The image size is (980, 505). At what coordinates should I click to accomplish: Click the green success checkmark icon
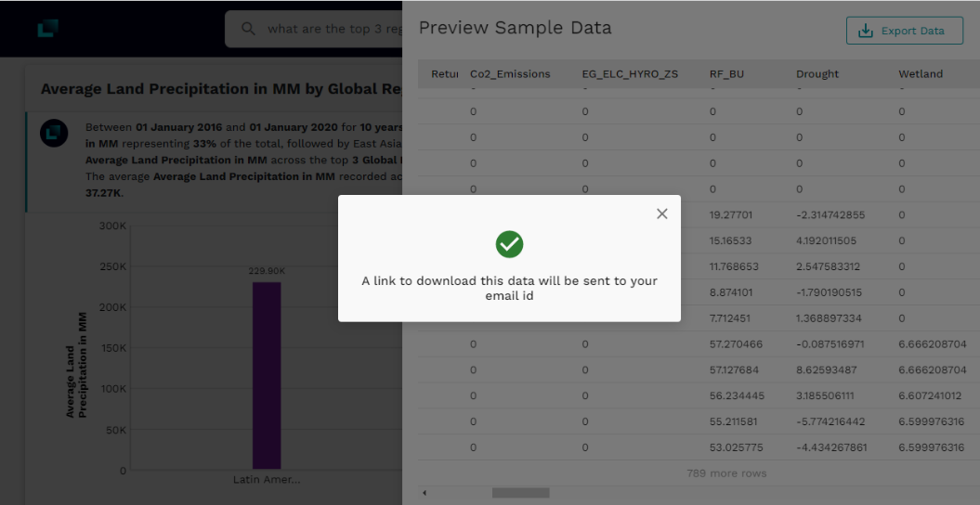pos(509,244)
